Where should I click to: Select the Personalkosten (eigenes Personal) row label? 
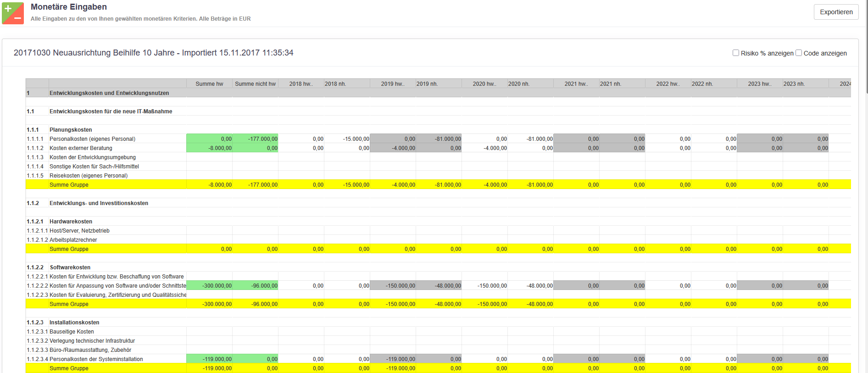92,139
